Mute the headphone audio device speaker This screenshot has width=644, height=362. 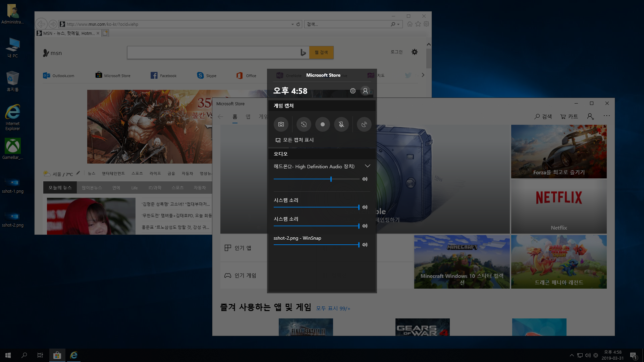365,179
